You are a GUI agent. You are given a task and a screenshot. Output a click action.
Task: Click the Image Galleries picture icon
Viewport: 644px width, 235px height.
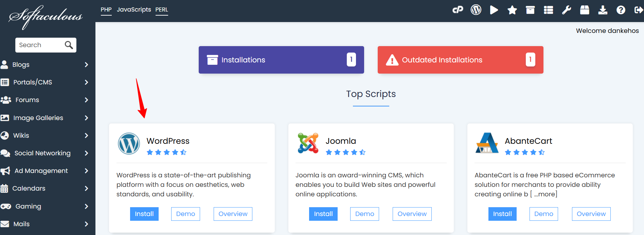(5, 118)
